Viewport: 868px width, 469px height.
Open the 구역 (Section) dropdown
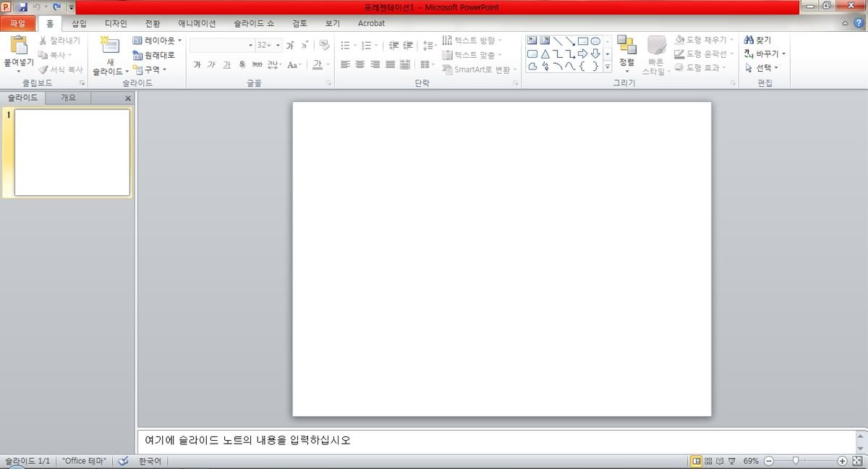[x=150, y=69]
